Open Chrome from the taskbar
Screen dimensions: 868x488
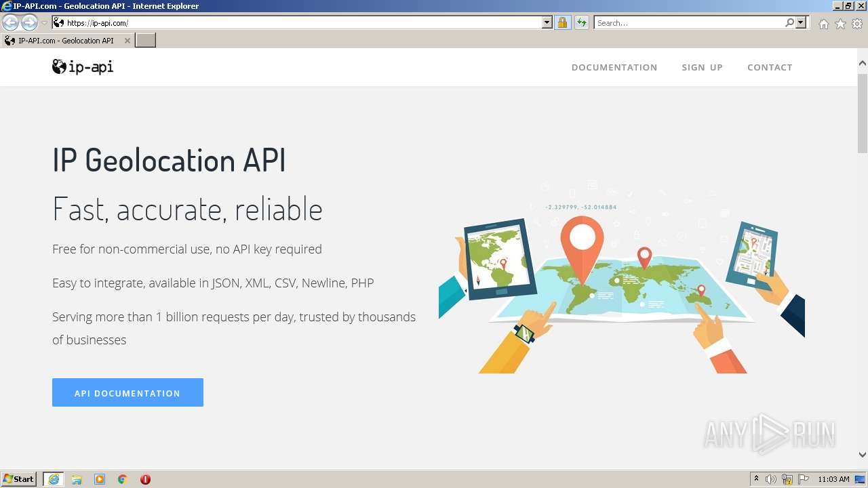coord(123,479)
